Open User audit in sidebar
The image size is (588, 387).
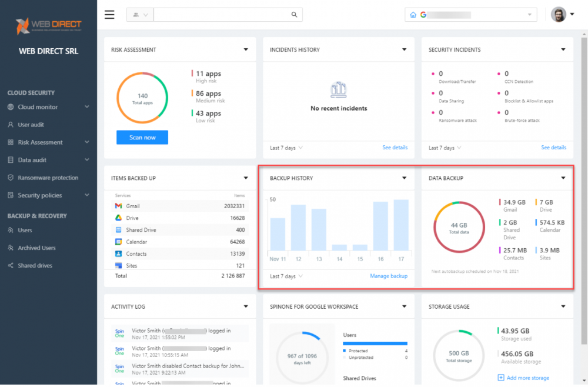click(31, 125)
